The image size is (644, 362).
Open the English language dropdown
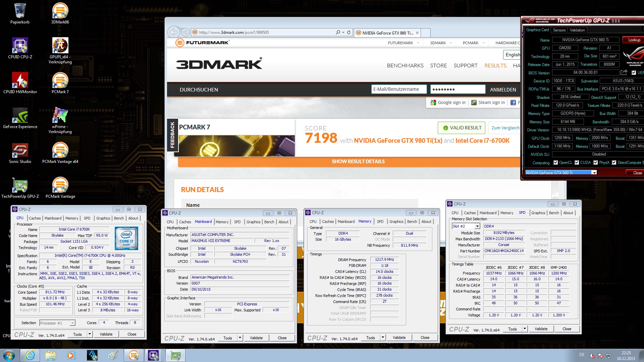click(x=512, y=55)
